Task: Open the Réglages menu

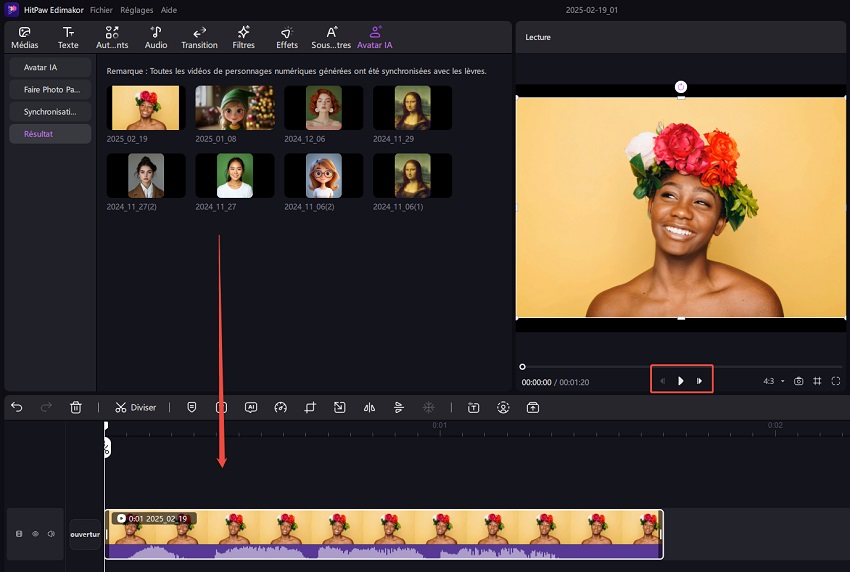Action: point(137,10)
